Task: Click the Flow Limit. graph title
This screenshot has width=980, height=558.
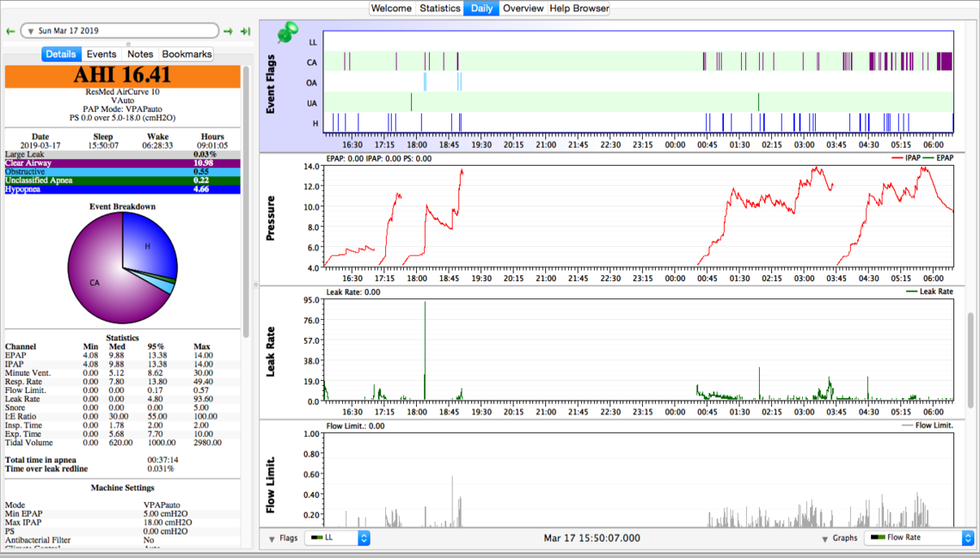Action: (x=271, y=485)
